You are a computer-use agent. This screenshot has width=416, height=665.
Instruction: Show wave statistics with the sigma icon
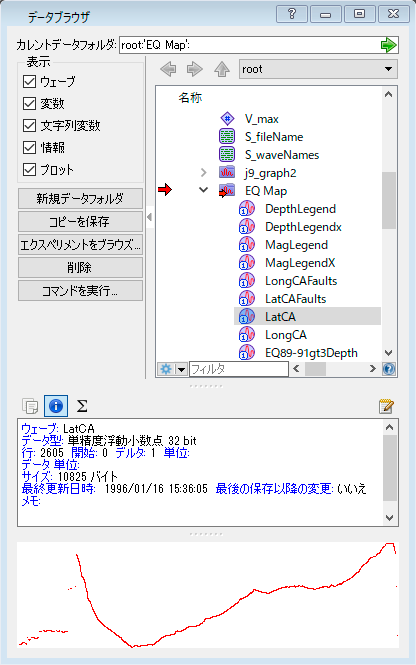click(x=82, y=406)
